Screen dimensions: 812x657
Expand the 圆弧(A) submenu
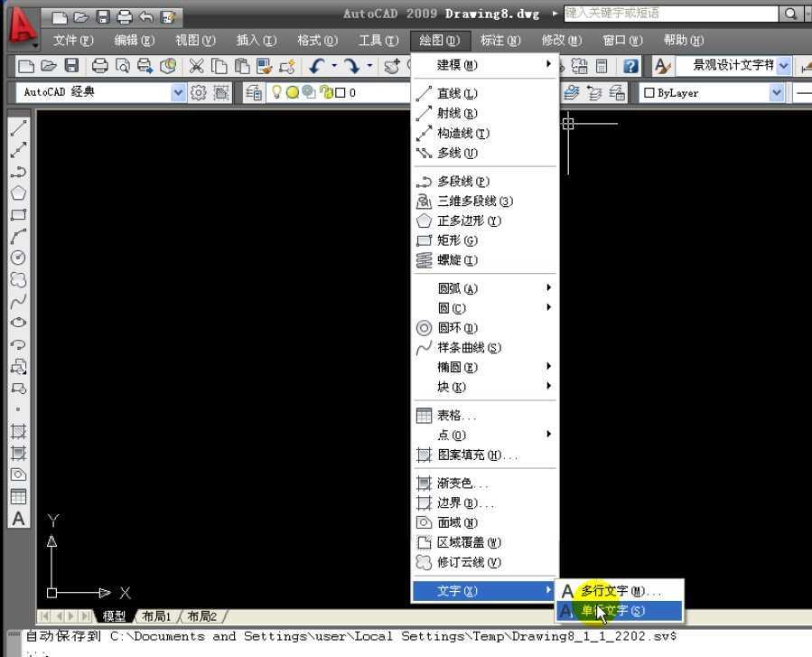point(485,288)
